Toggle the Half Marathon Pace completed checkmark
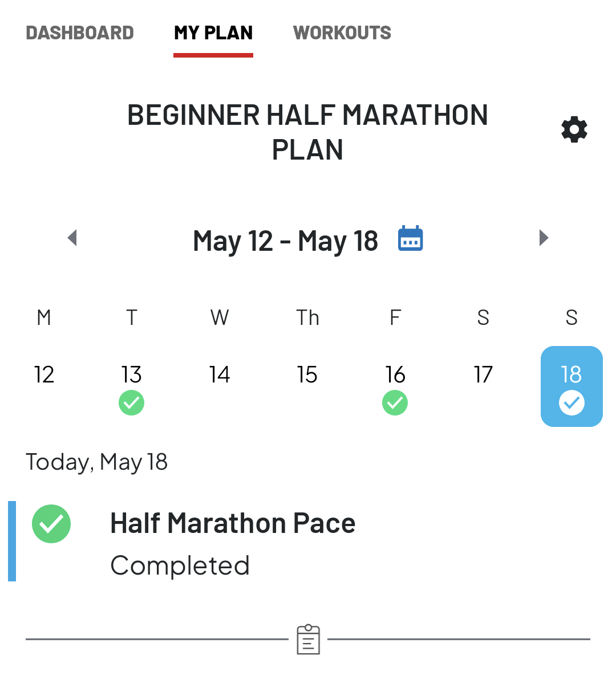 point(51,524)
